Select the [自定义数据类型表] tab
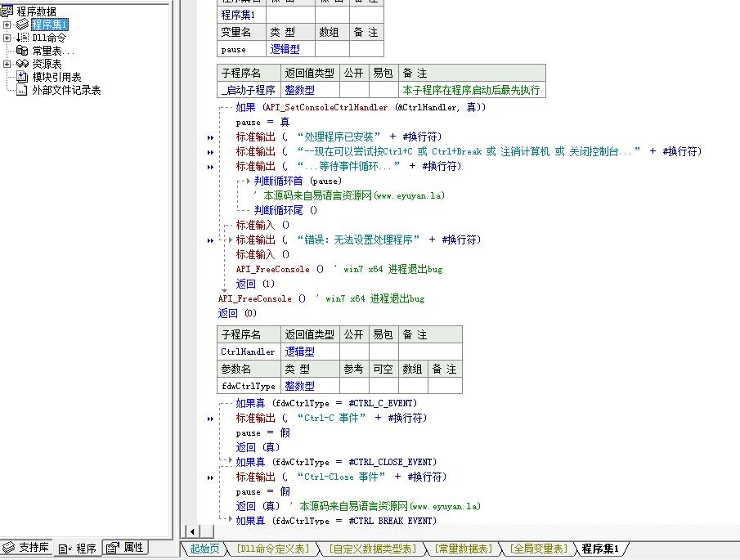This screenshot has height=560, width=740. 373,549
